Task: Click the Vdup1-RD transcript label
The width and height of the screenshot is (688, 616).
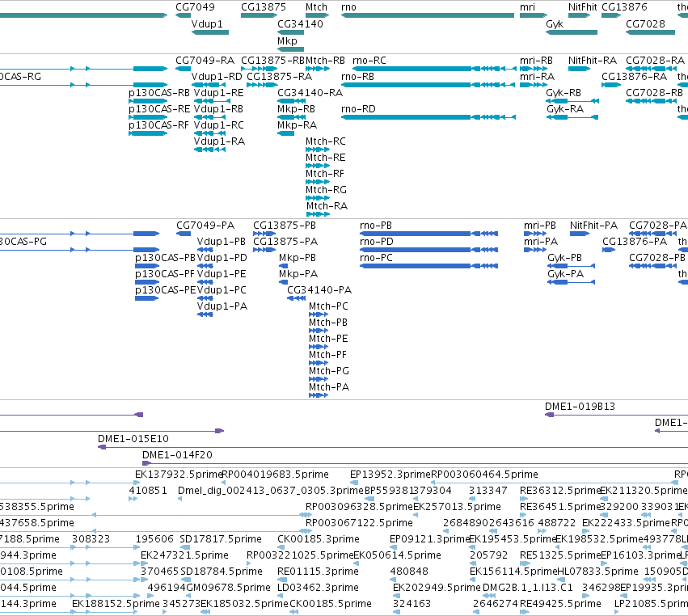Action: pyautogui.click(x=217, y=76)
